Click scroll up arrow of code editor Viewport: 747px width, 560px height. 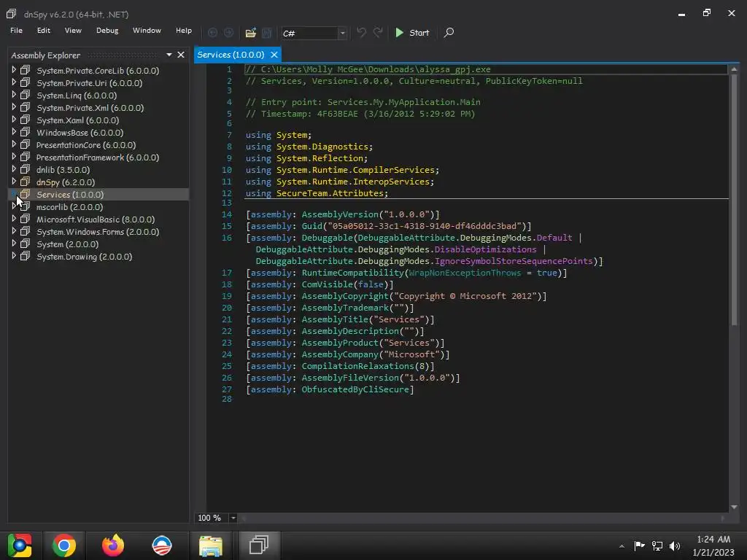(734, 69)
